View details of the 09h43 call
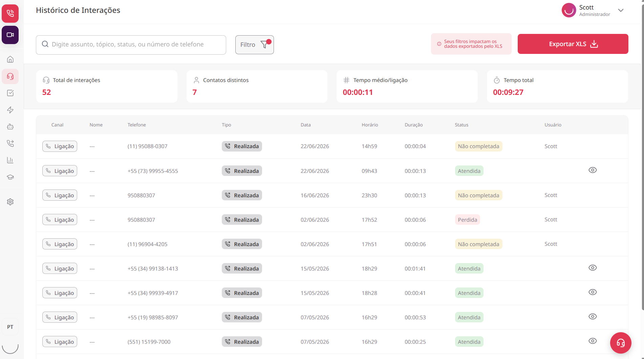Image resolution: width=644 pixels, height=359 pixels. tap(593, 170)
